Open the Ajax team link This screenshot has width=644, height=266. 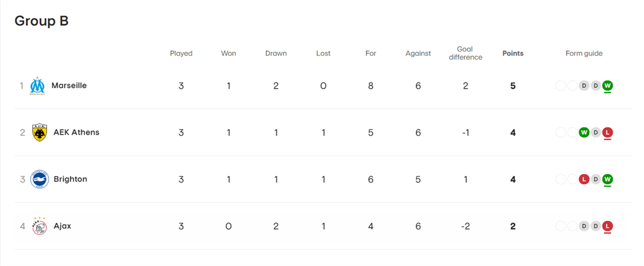click(x=62, y=226)
